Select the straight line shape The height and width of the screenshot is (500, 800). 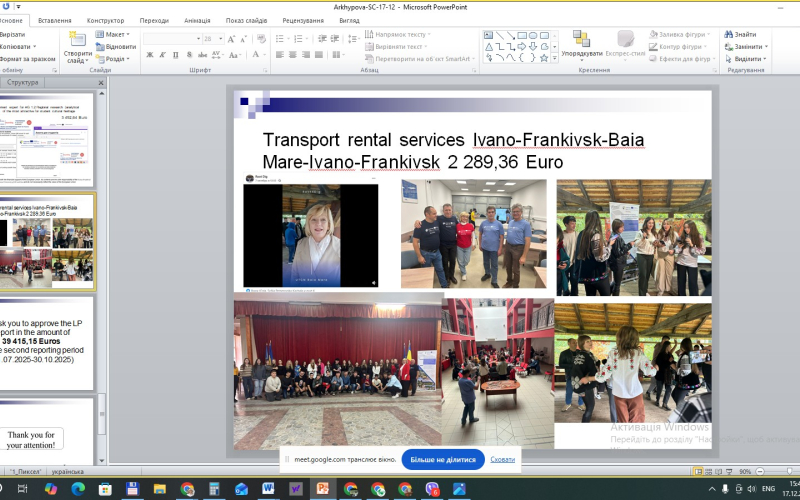[499, 35]
